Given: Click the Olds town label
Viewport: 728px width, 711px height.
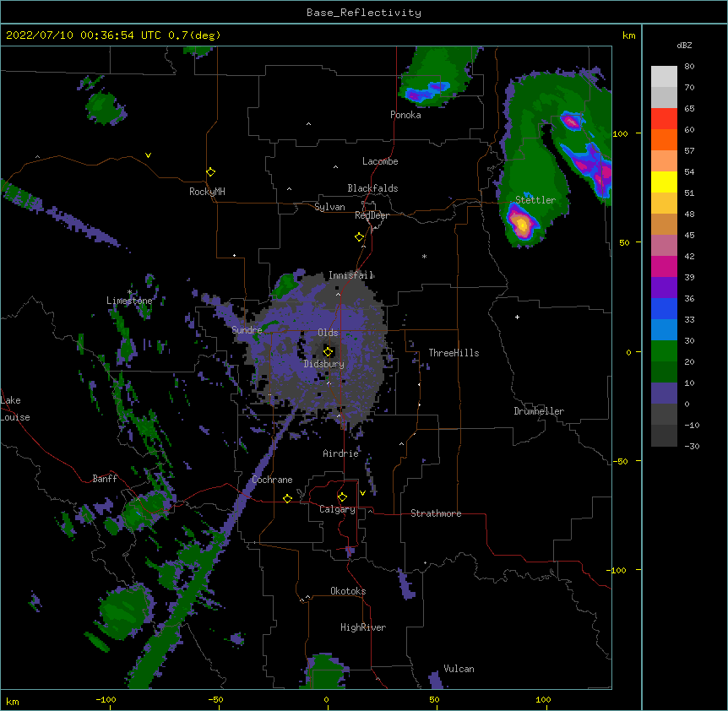Looking at the screenshot, I should (x=328, y=333).
